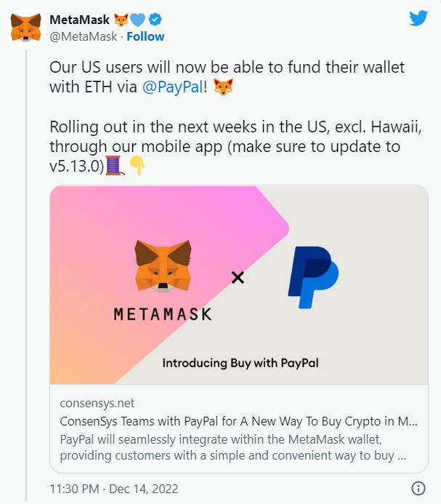Click the Twitter bird logo

pos(418,18)
